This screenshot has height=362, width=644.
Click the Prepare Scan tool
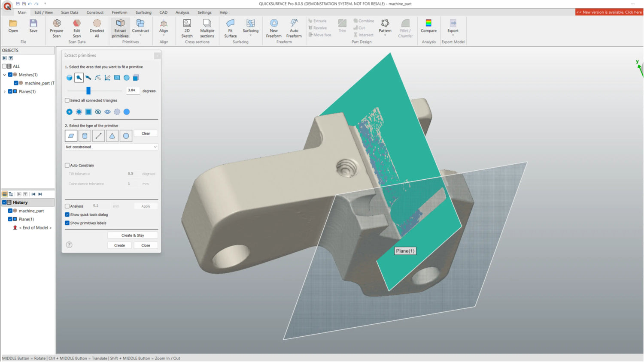pyautogui.click(x=56, y=27)
